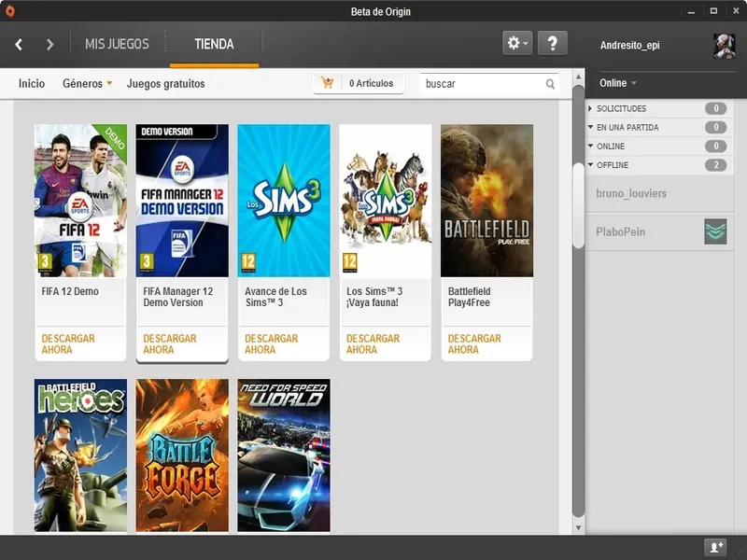Screen dimensions: 747x560
Task: Click the back navigation arrow
Action: click(19, 44)
